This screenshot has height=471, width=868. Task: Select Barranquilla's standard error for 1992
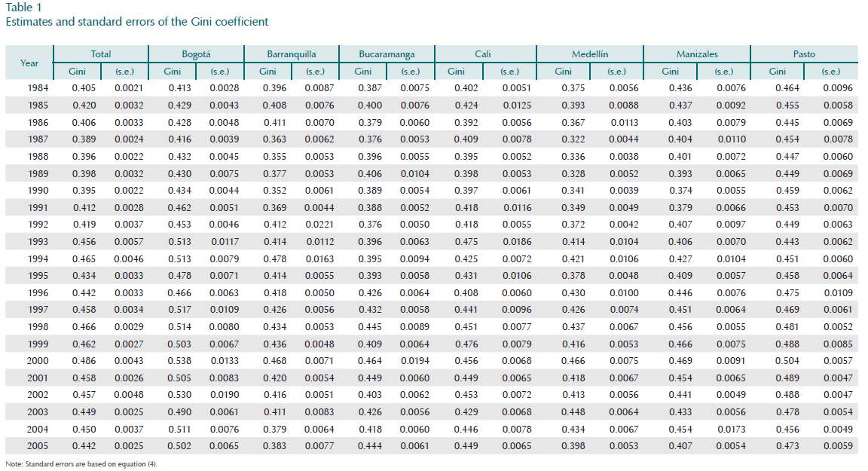pos(319,225)
